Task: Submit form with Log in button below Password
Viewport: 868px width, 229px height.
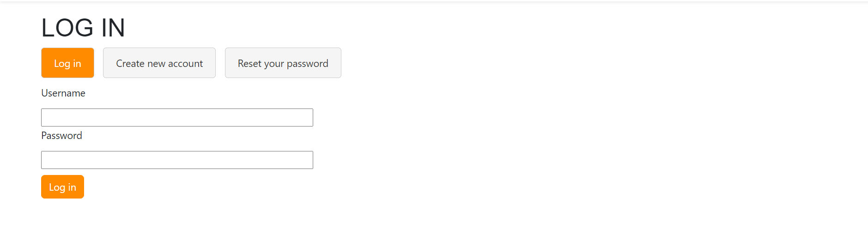Action: (62, 187)
